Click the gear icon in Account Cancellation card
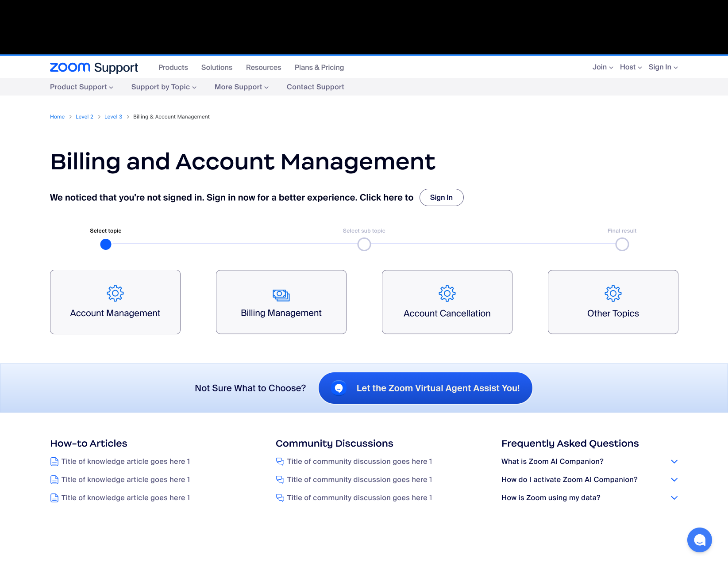The image size is (728, 570). tap(447, 293)
